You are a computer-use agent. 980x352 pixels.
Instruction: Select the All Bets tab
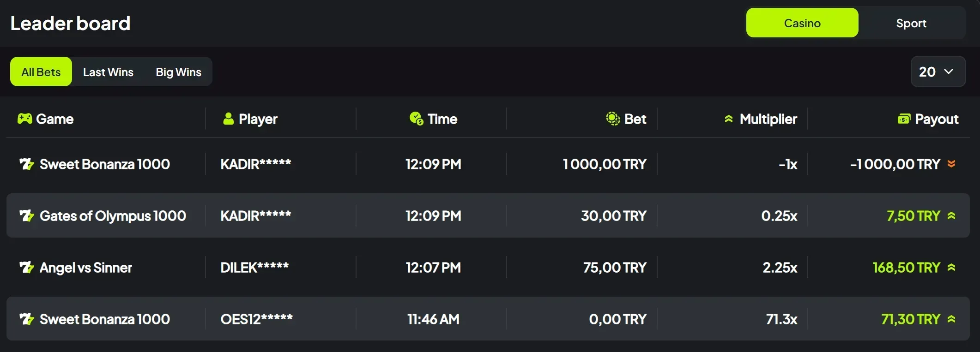[41, 72]
